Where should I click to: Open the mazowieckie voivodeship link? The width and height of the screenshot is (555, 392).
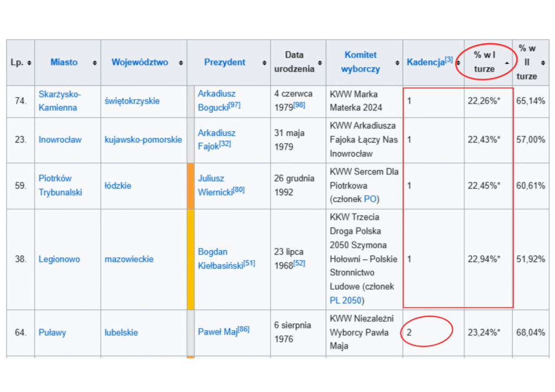pyautogui.click(x=129, y=259)
